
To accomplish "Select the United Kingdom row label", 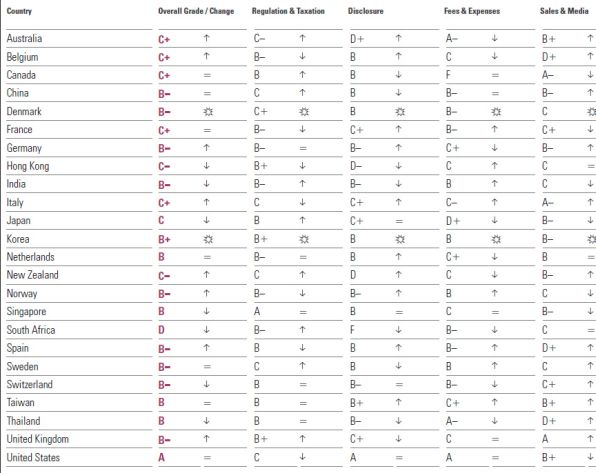I will pos(38,439).
